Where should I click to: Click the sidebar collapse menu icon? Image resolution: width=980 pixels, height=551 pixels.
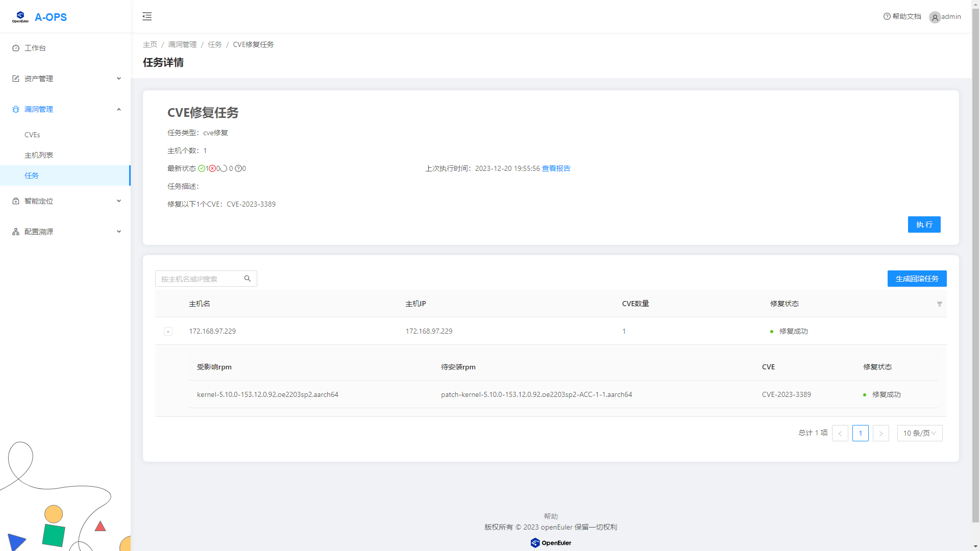coord(147,16)
